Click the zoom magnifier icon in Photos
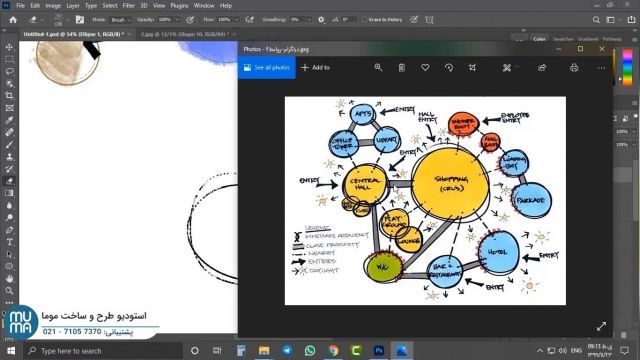 [x=378, y=68]
